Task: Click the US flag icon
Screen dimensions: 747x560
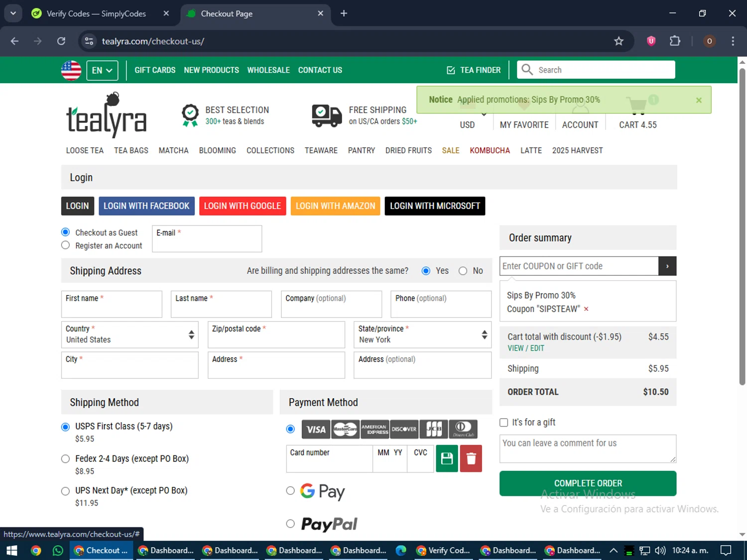Action: [x=71, y=70]
